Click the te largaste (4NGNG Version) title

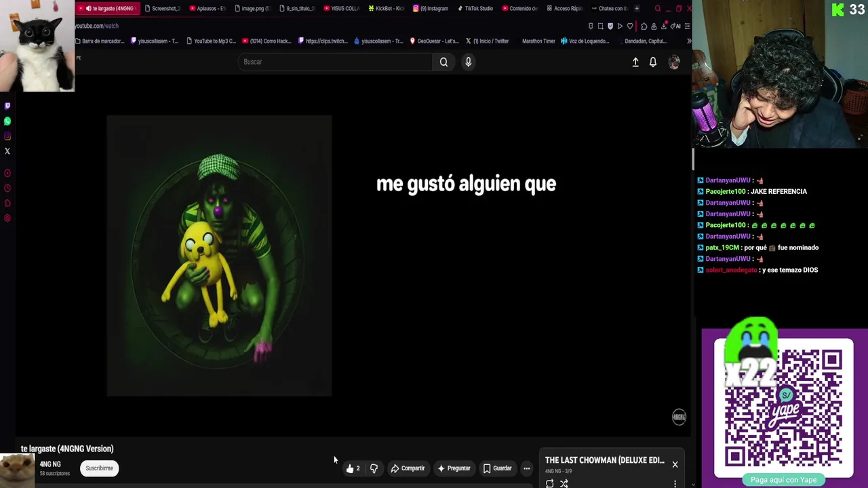[67, 449]
